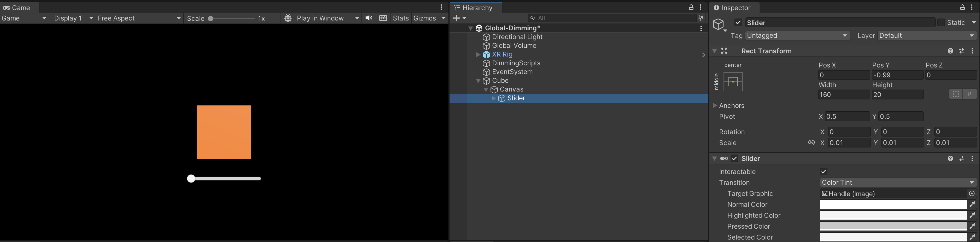Open the Hierarchy panel kebab menu

pyautogui.click(x=700, y=7)
